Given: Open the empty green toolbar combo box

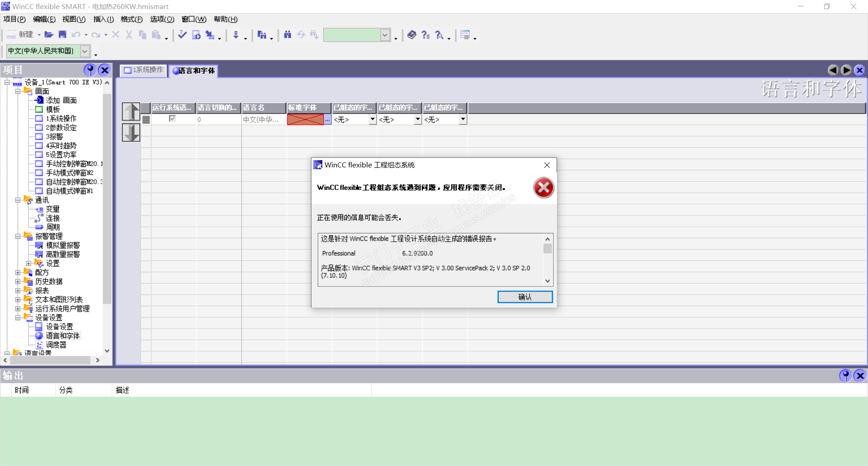Looking at the screenshot, I should click(x=385, y=35).
